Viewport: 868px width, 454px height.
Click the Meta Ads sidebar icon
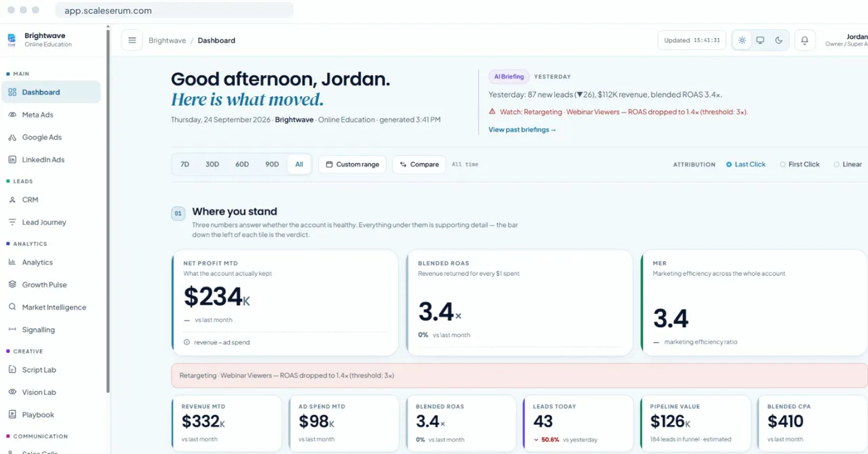point(12,115)
